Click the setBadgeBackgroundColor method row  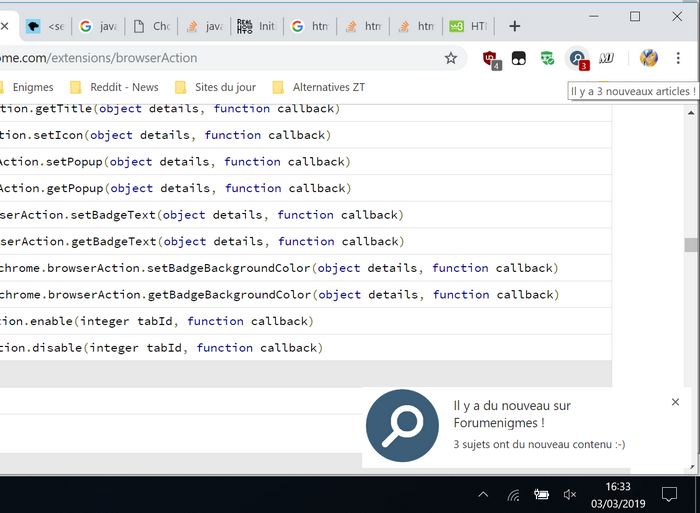[x=305, y=268]
